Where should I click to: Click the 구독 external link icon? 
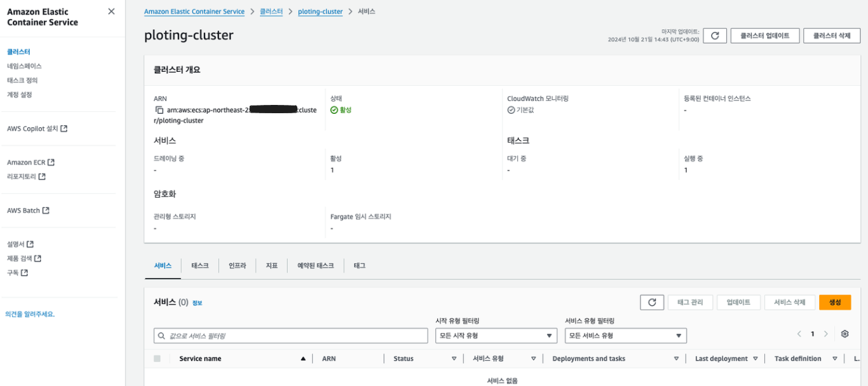point(24,273)
